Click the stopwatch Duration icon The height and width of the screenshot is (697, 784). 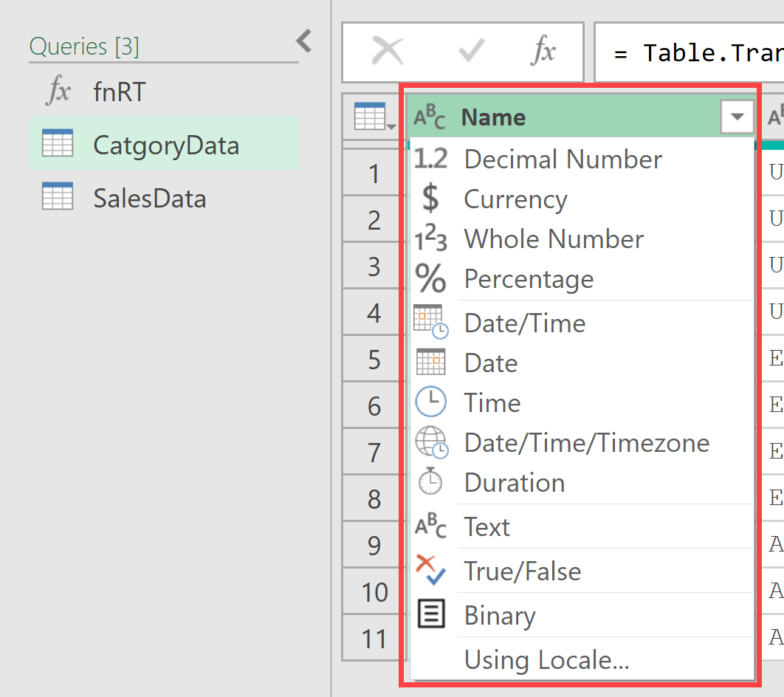click(430, 481)
